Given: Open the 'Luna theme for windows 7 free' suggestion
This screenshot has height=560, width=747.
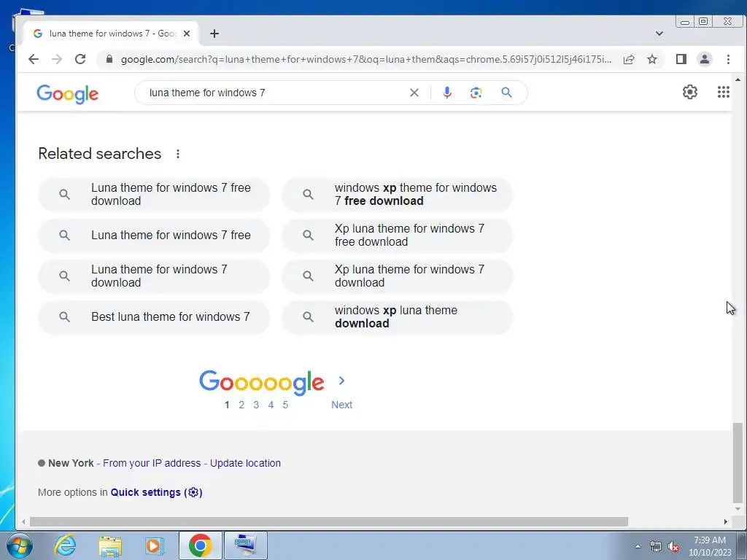Looking at the screenshot, I should point(154,236).
